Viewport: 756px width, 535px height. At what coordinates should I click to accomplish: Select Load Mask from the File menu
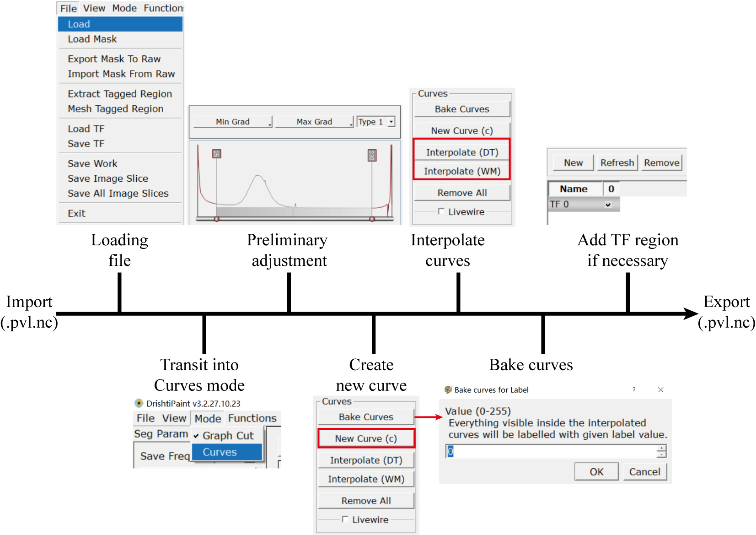92,39
